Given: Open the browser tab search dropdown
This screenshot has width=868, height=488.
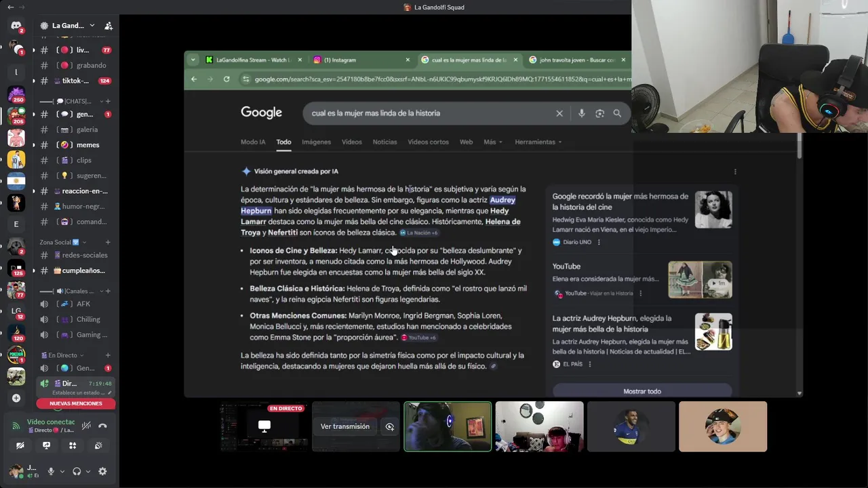Looking at the screenshot, I should click(193, 60).
